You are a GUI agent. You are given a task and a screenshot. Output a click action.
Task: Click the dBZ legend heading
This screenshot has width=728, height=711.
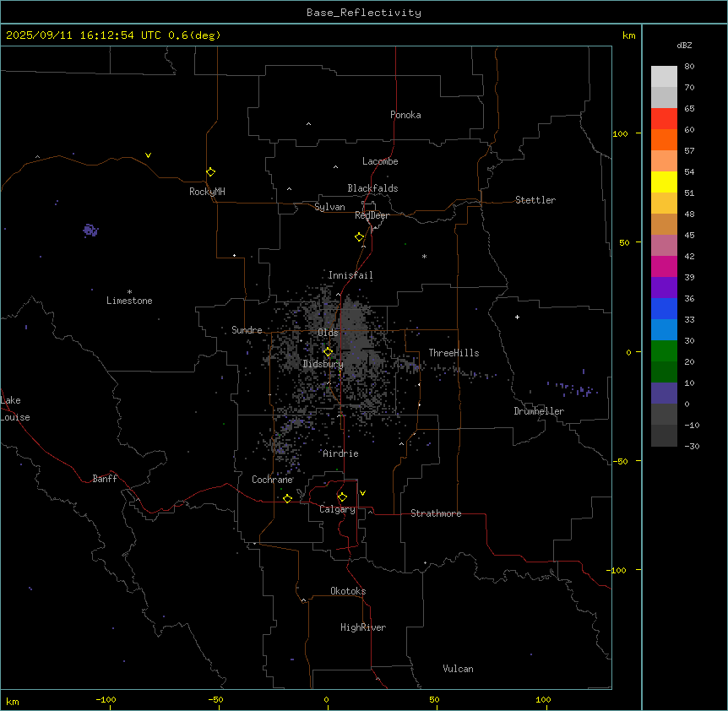click(684, 45)
